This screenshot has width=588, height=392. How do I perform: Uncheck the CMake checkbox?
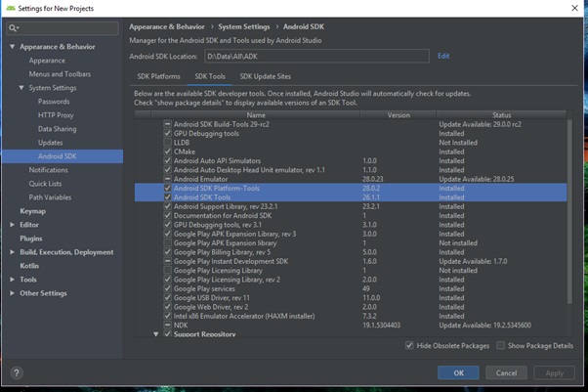(x=168, y=152)
